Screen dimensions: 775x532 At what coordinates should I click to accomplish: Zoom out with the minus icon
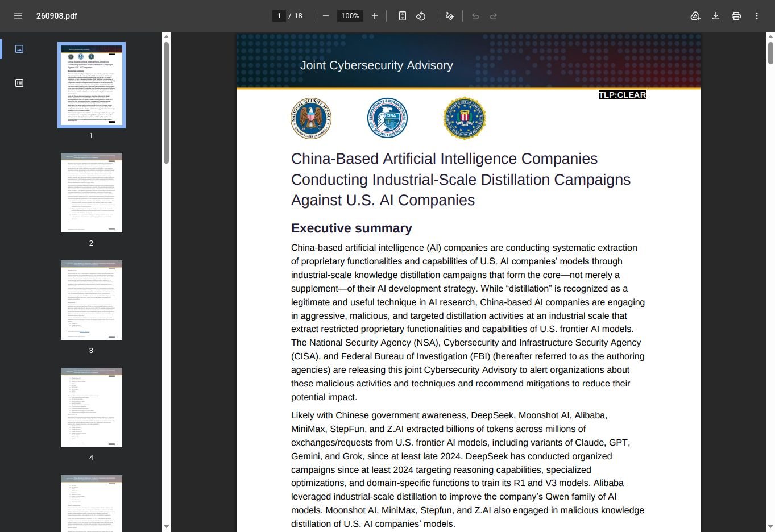click(x=326, y=16)
